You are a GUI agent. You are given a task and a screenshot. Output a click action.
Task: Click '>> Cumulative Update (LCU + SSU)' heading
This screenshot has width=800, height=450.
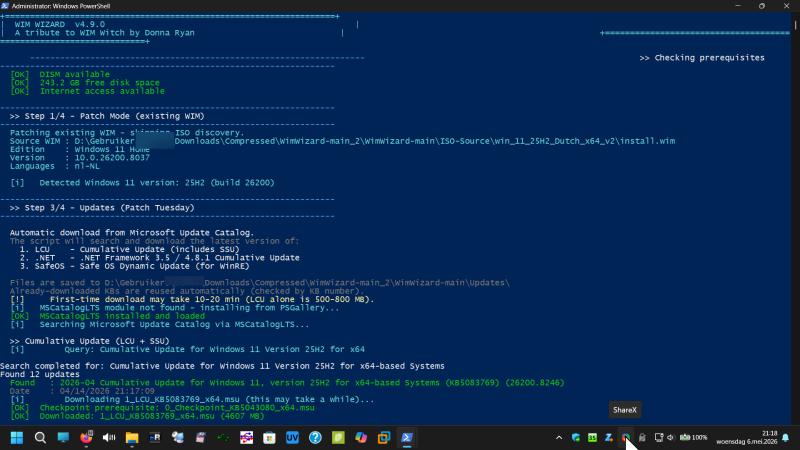89,341
